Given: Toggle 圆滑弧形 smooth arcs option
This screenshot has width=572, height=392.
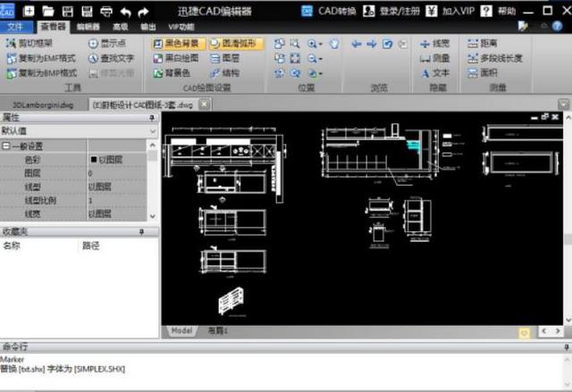Looking at the screenshot, I should click(237, 43).
